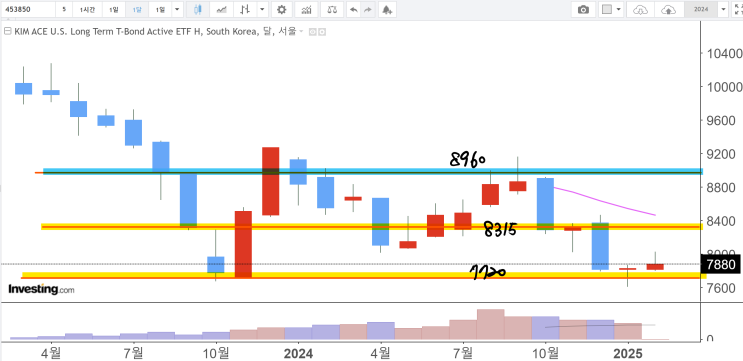Click the square icon after the eye icon
Viewport: 743px width, 361px height.
point(322,32)
